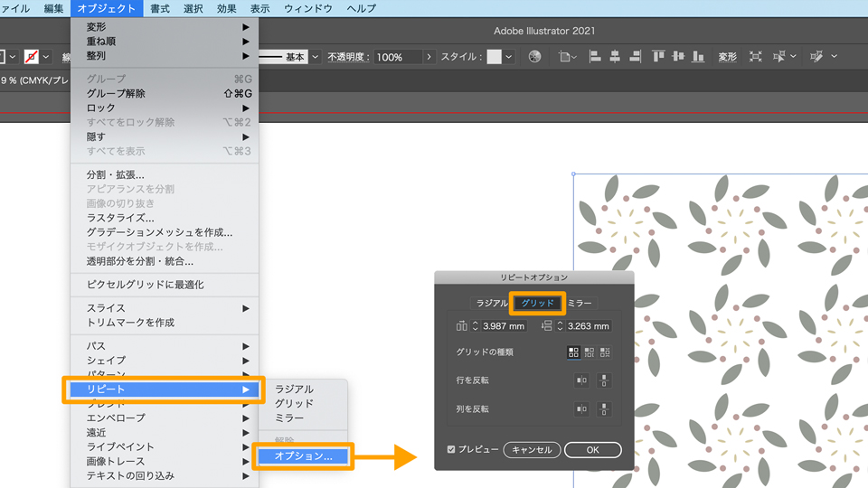This screenshot has height=488, width=868.
Task: Choose ミラー in the リピート submenu
Action: [304, 418]
